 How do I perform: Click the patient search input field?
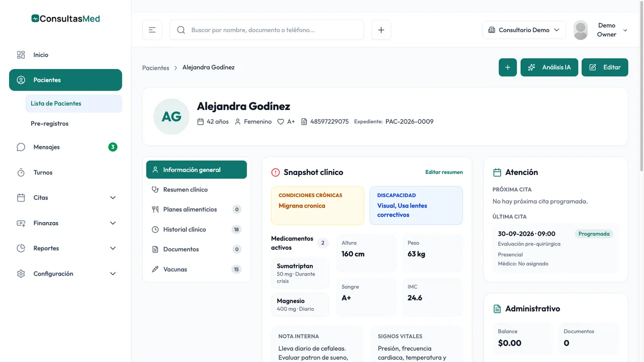(267, 30)
